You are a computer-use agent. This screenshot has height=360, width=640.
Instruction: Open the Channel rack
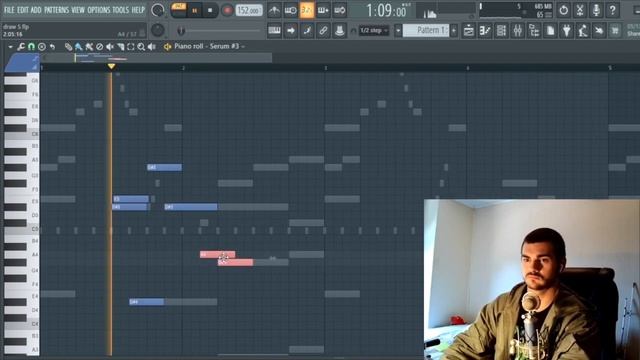pyautogui.click(x=501, y=31)
